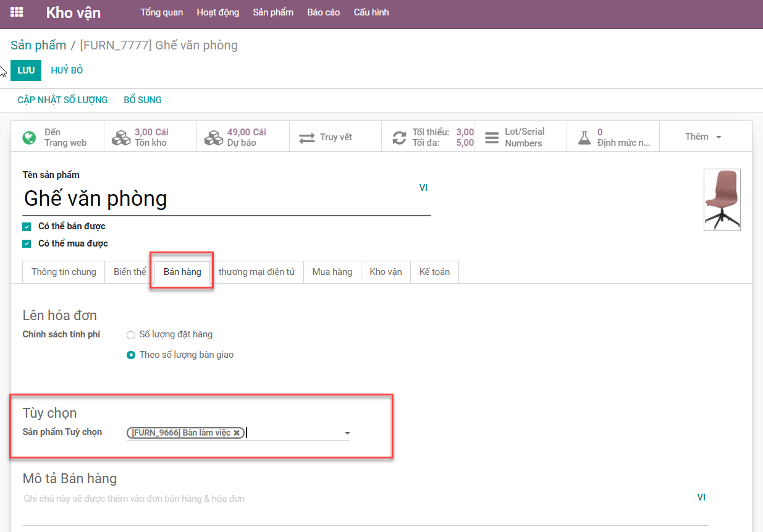The image size is (763, 532).
Task: Open the 'Sản phẩm Tuỳ chọn' dropdown arrow
Action: click(x=347, y=433)
